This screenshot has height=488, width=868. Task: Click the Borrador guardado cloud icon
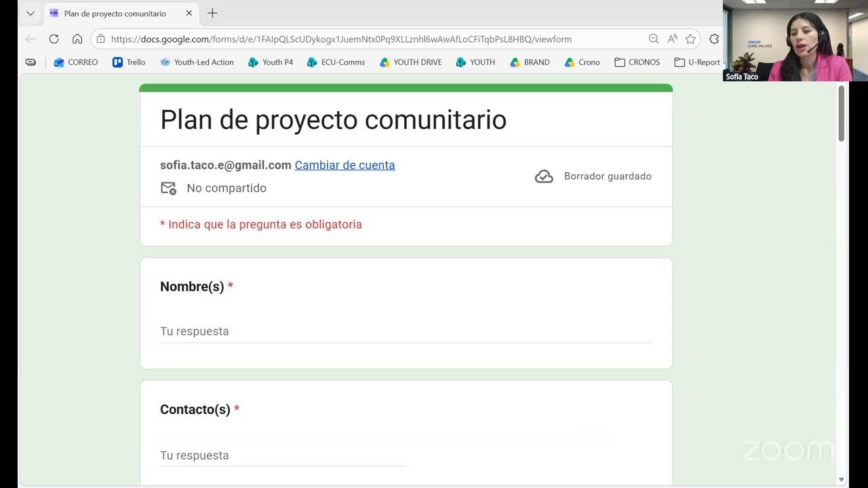click(544, 176)
